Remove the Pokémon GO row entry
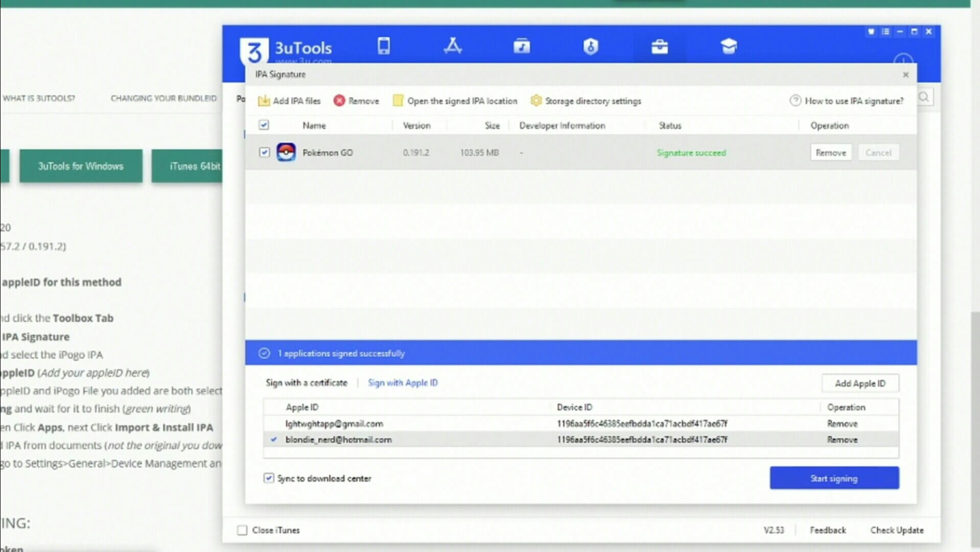Viewport: 980px width, 552px height. 831,152
